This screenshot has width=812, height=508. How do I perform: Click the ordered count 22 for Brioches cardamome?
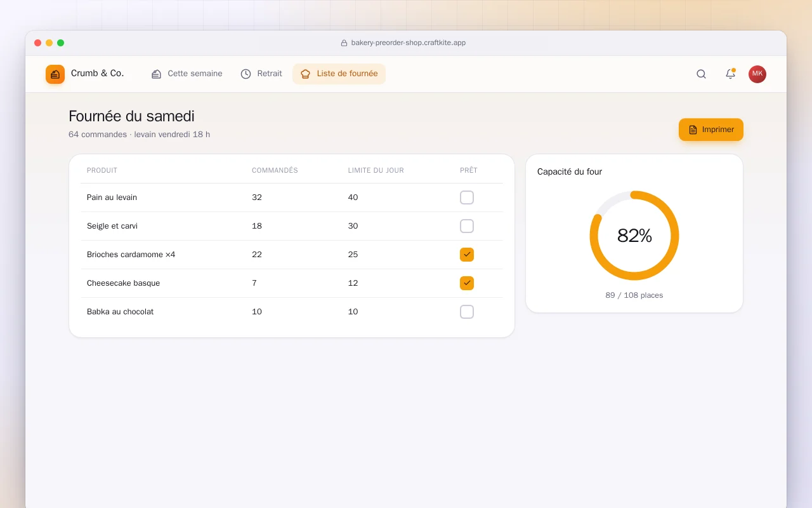coord(257,255)
